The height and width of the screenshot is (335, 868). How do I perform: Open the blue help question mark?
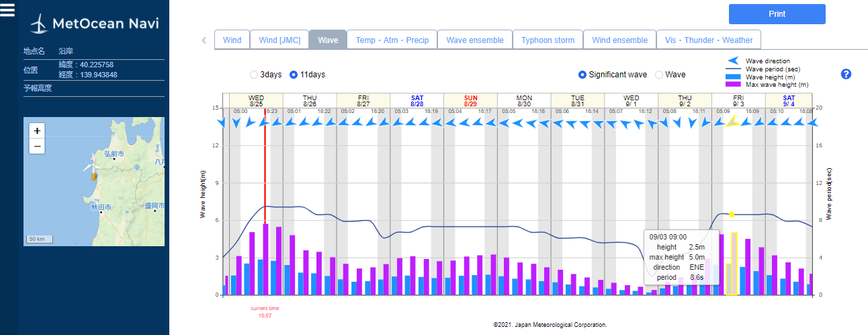[x=846, y=74]
